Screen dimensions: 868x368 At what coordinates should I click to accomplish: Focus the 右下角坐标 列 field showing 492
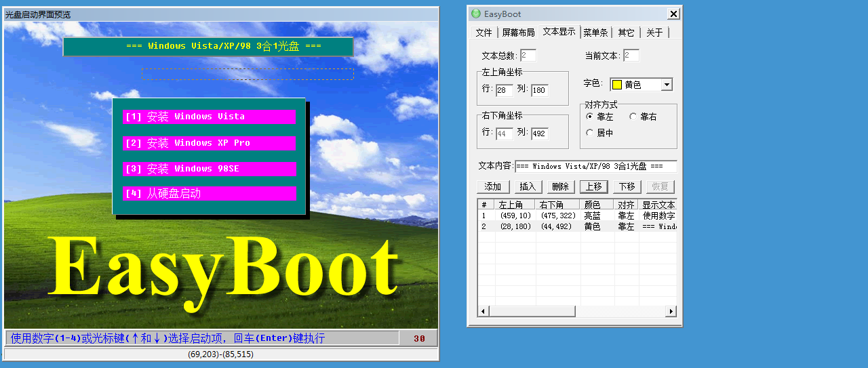[x=540, y=134]
